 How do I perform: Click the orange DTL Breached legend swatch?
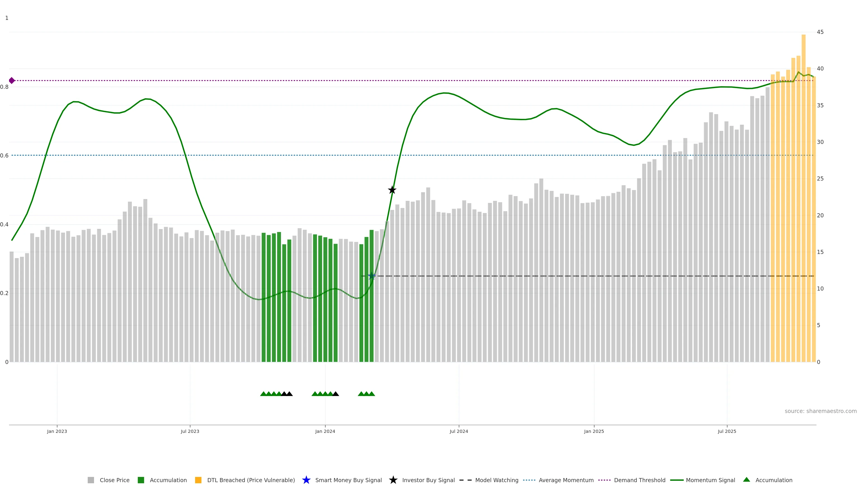click(198, 480)
